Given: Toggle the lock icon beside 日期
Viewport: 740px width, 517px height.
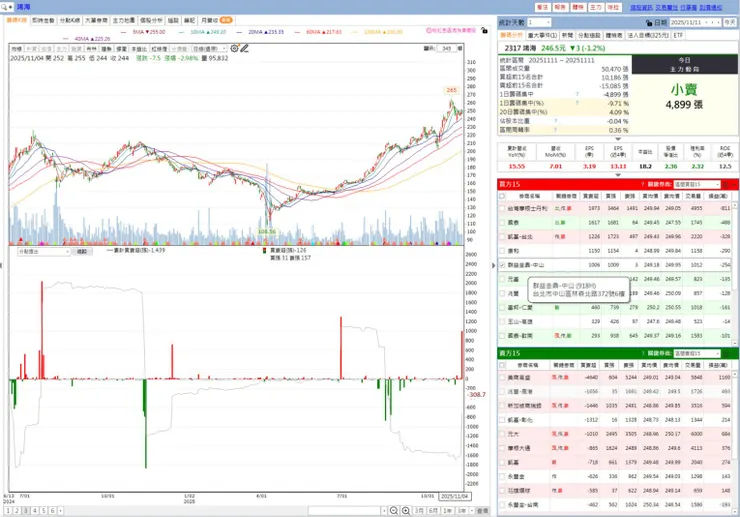Looking at the screenshot, I should pos(649,23).
